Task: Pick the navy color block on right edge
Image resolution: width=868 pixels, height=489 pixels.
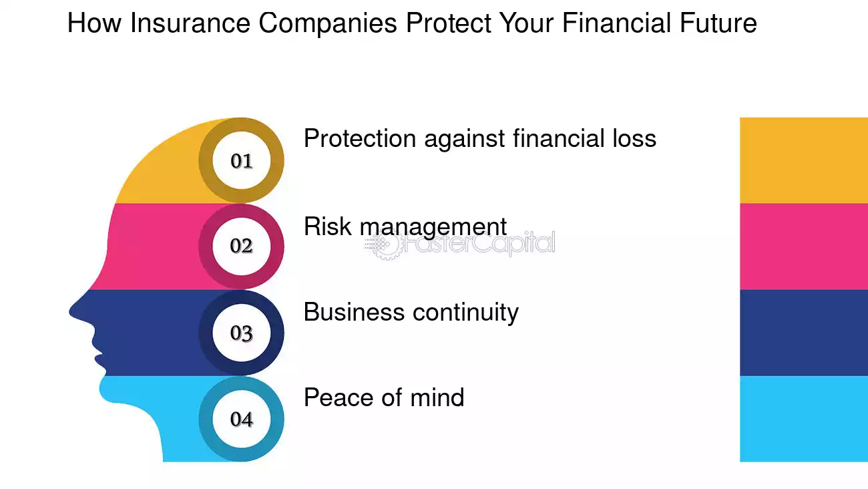Action: (803, 333)
